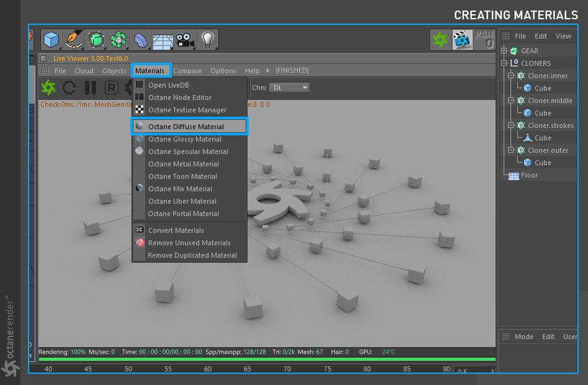Viewport: 588px width, 385px height.
Task: Restart render with the circular arrow icon
Action: 69,88
